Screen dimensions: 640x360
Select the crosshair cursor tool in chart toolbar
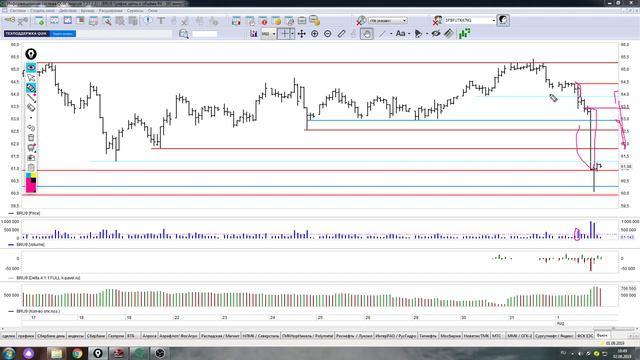(285, 33)
